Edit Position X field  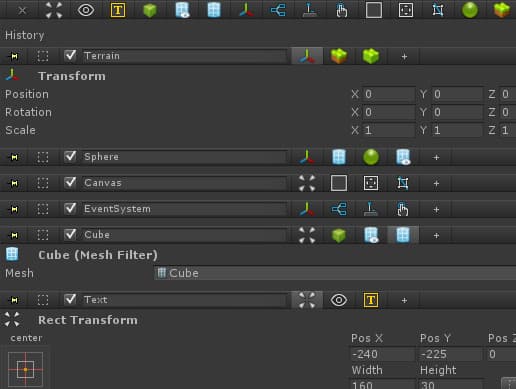tap(389, 94)
